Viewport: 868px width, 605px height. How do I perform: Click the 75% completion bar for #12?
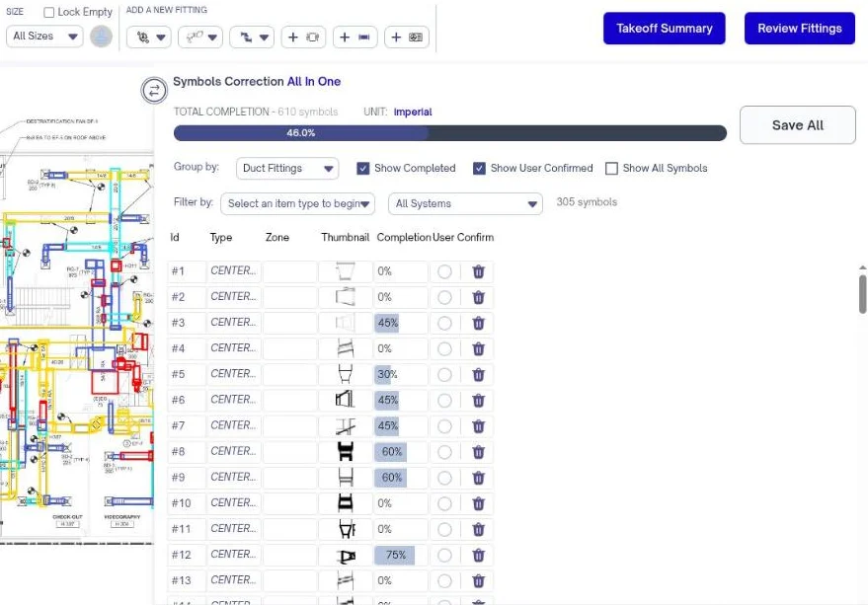[x=395, y=556]
